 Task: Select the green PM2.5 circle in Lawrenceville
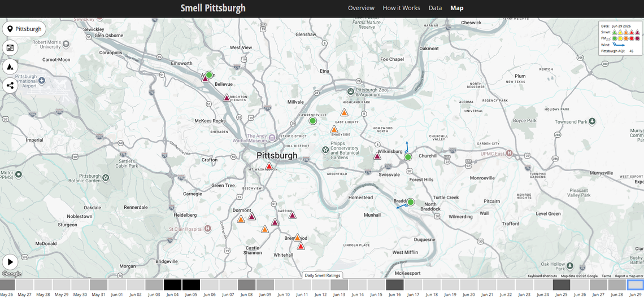pos(312,121)
